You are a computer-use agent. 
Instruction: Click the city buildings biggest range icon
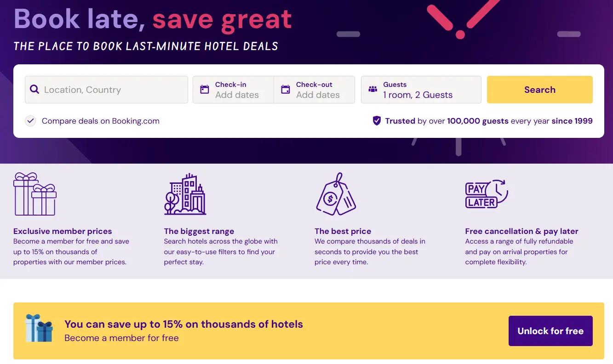point(185,194)
